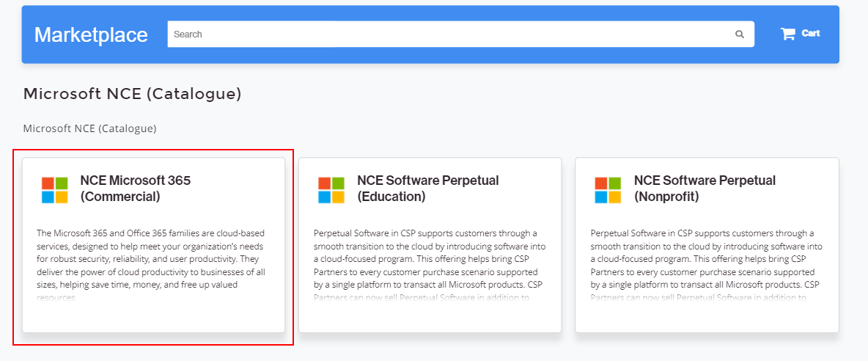Select the Microsoft NCE (Catalogue) breadcrumb
Viewport: 868px width, 361px height.
point(89,128)
